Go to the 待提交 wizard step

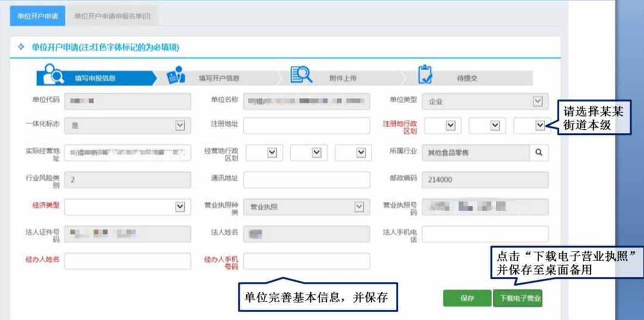[467, 78]
